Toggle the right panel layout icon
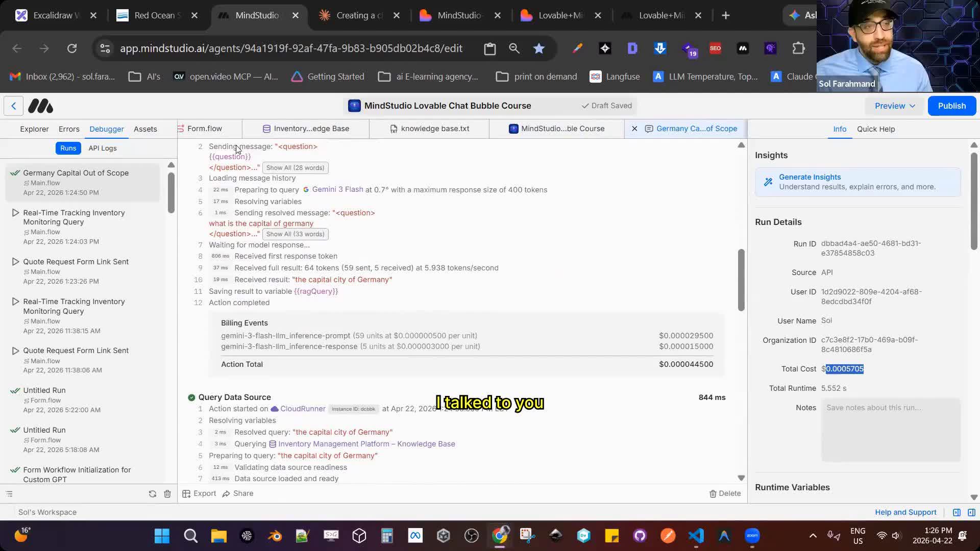The width and height of the screenshot is (980, 551). click(x=972, y=512)
